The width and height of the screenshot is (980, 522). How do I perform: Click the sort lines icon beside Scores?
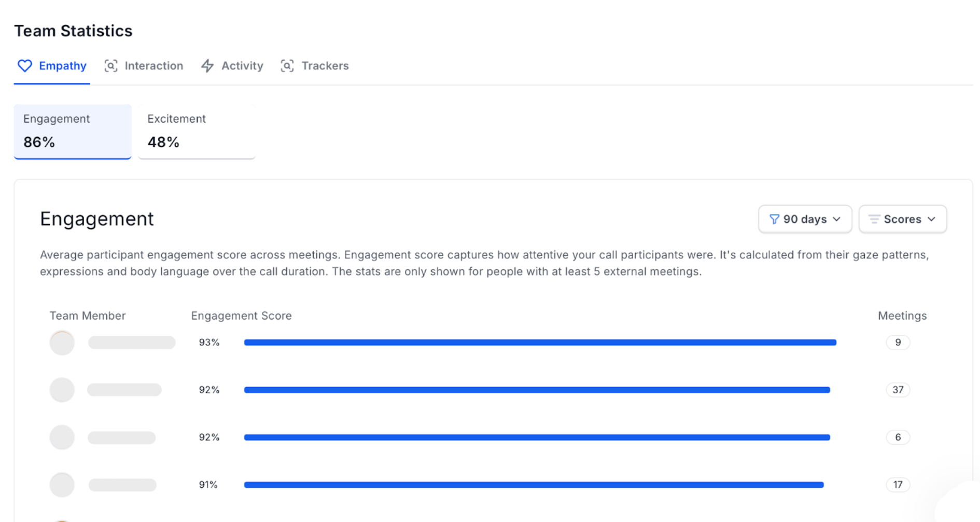pyautogui.click(x=874, y=219)
